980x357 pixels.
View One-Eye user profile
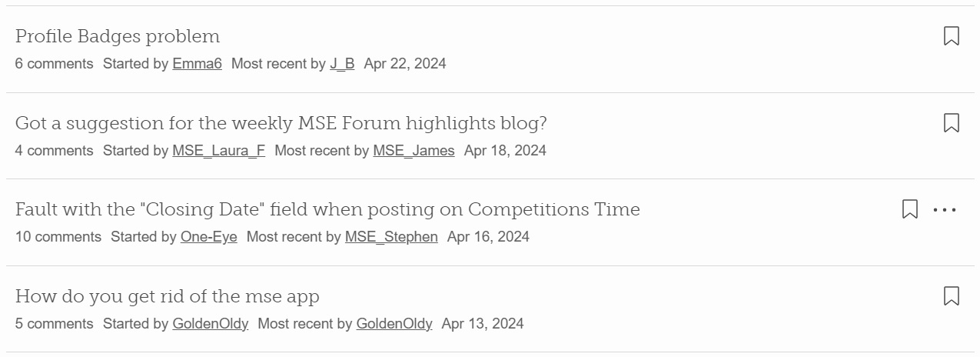click(209, 237)
